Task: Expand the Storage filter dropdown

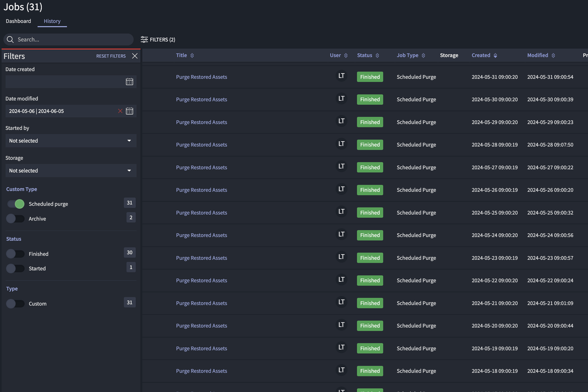Action: click(71, 171)
